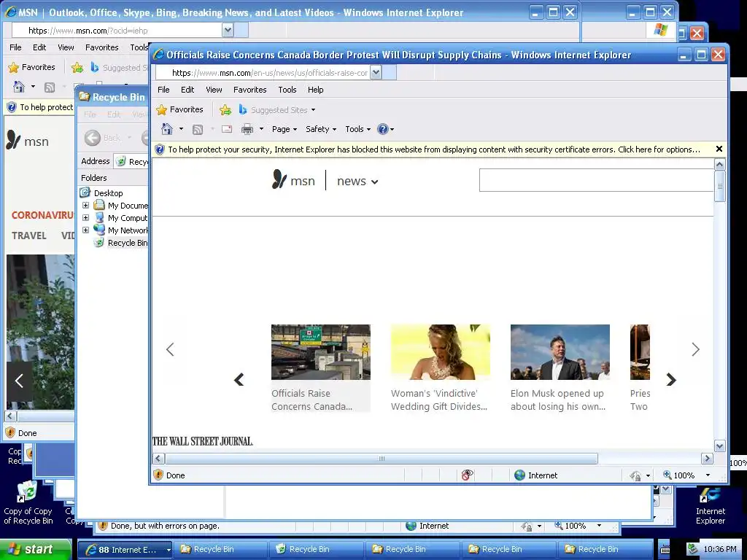Open the Officials Raise Concerns Canada article link
Screen dimensions: 747x560
(x=312, y=400)
